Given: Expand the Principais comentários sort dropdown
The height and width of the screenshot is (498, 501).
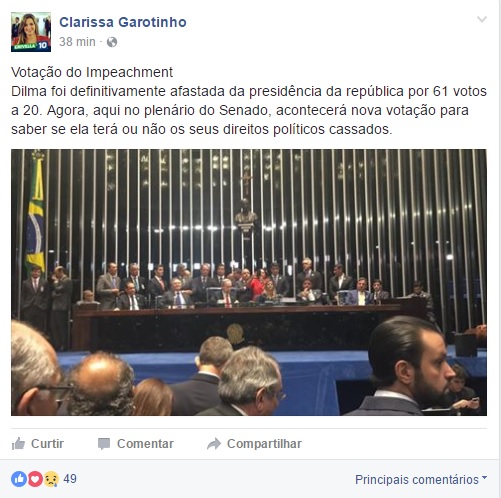Looking at the screenshot, I should [421, 480].
